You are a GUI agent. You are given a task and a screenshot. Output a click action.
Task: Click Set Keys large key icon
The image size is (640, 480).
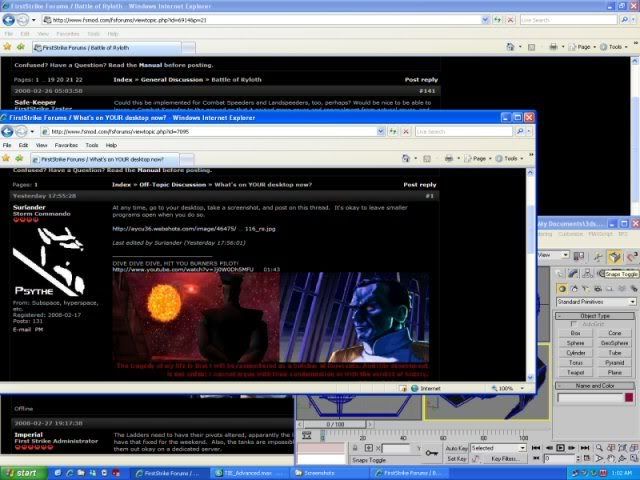coord(431,453)
